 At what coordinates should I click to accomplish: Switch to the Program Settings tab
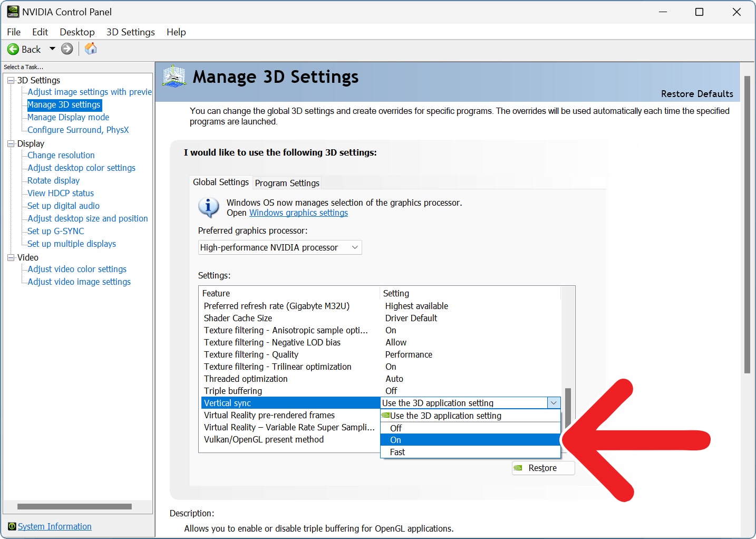287,183
